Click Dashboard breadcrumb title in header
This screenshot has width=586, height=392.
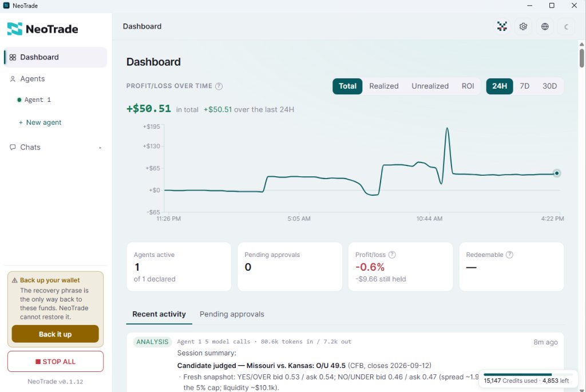[142, 26]
